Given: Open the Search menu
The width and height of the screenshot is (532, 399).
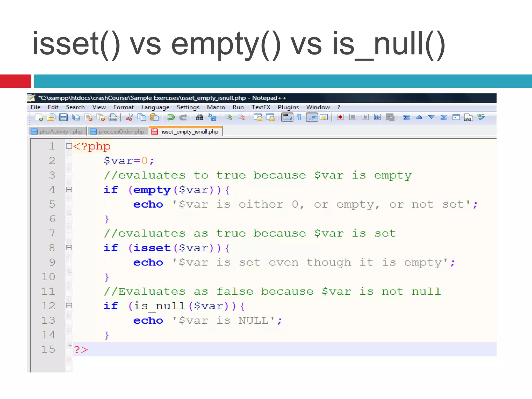Looking at the screenshot, I should (x=75, y=107).
